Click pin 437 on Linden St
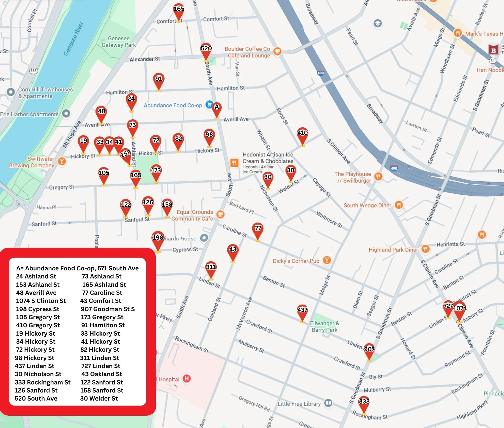The width and height of the screenshot is (504, 428). click(x=302, y=312)
